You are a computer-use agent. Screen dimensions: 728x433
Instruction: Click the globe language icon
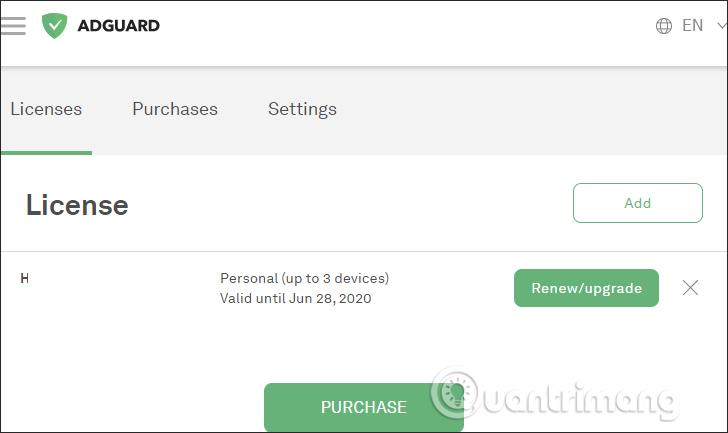664,26
